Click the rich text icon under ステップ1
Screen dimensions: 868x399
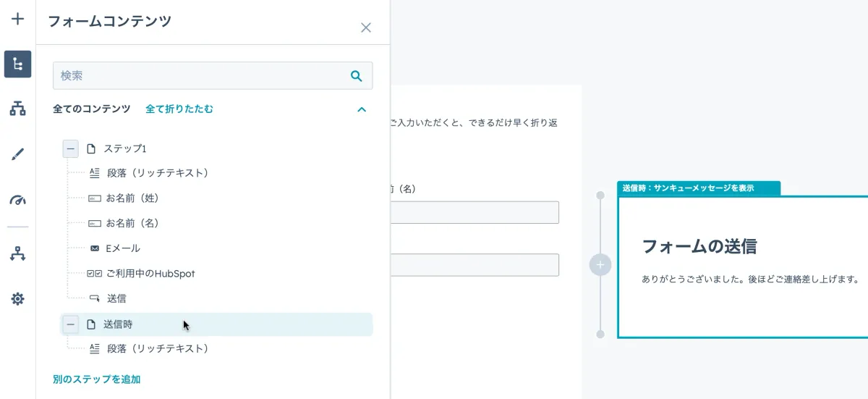click(94, 173)
